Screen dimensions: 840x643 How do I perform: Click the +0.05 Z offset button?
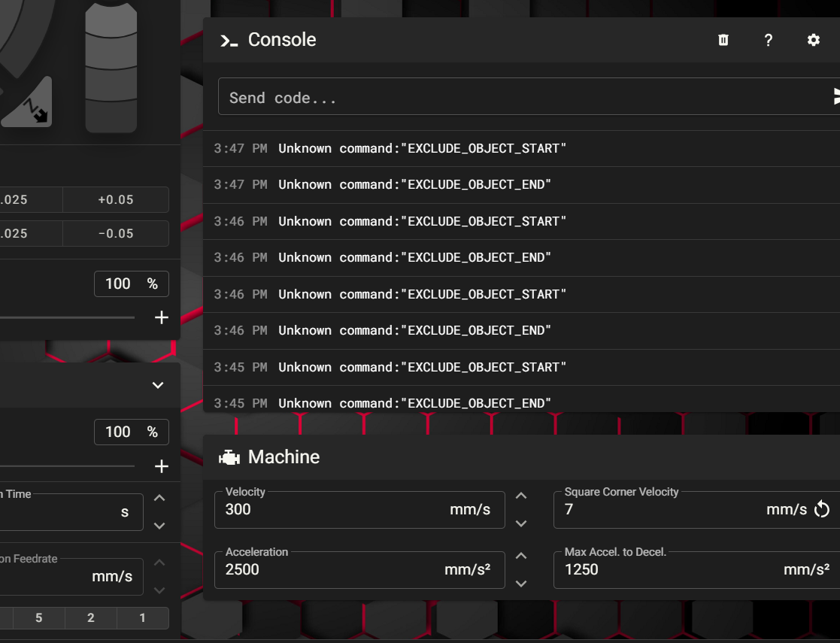coord(116,200)
